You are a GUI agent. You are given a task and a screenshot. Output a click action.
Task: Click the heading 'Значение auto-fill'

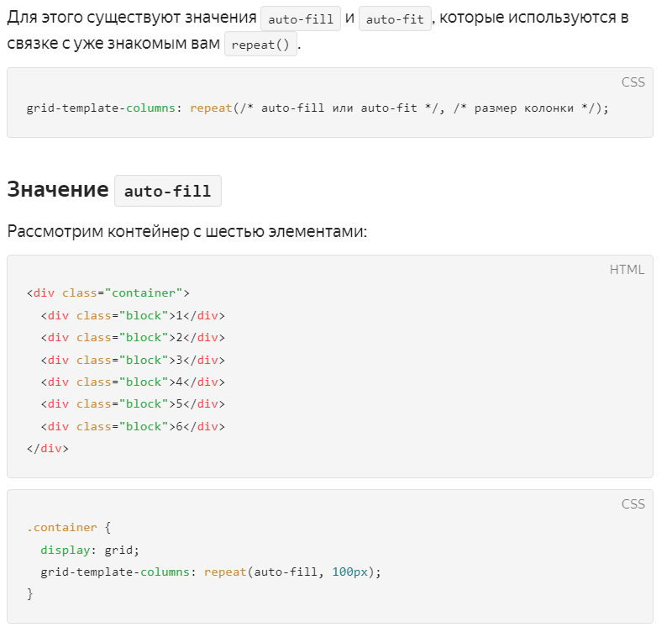114,190
